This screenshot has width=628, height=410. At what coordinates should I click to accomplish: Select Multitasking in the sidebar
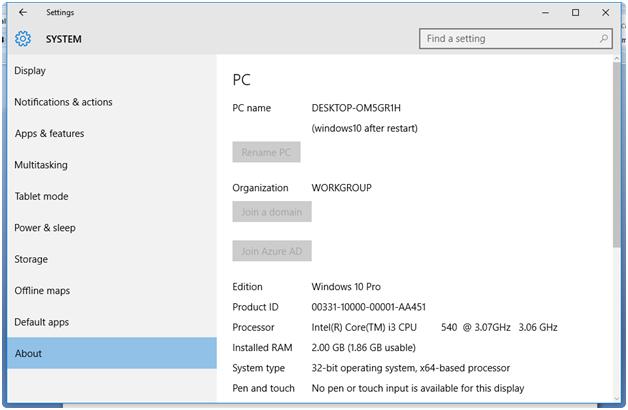coord(41,165)
